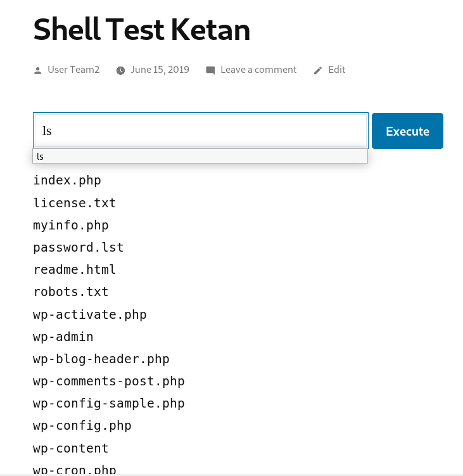
Task: Click the clock icon beside the date
Action: [120, 70]
